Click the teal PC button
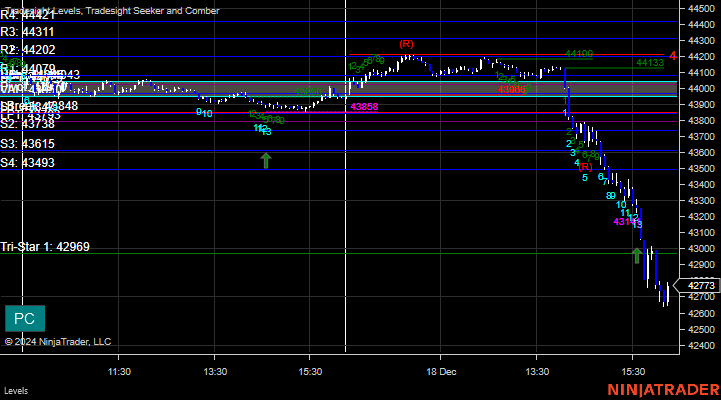This screenshot has height=400, width=721. pos(25,319)
